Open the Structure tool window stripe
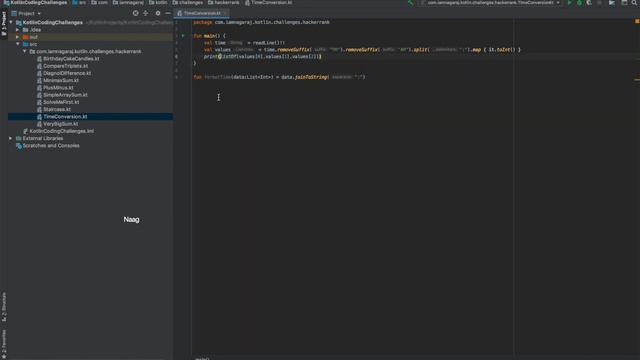640x360 pixels. click(4, 307)
